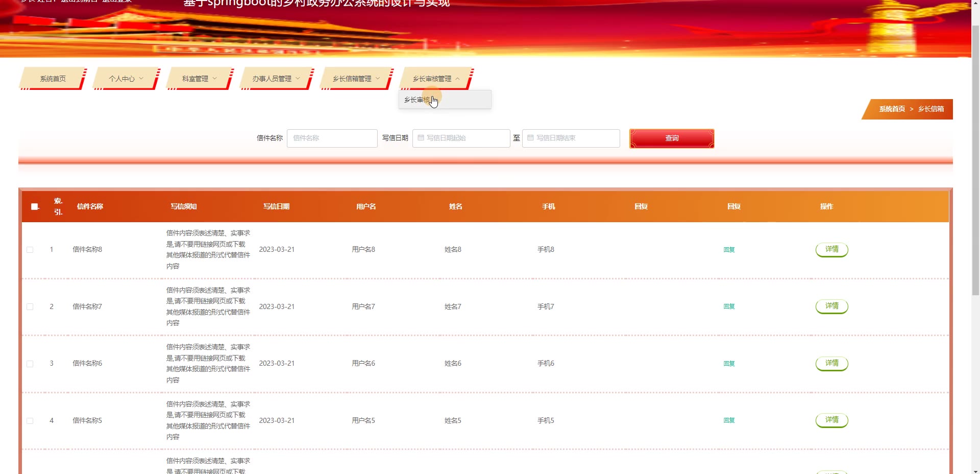Expand the 办事人员管理 menu
The width and height of the screenshot is (980, 474).
pos(276,79)
